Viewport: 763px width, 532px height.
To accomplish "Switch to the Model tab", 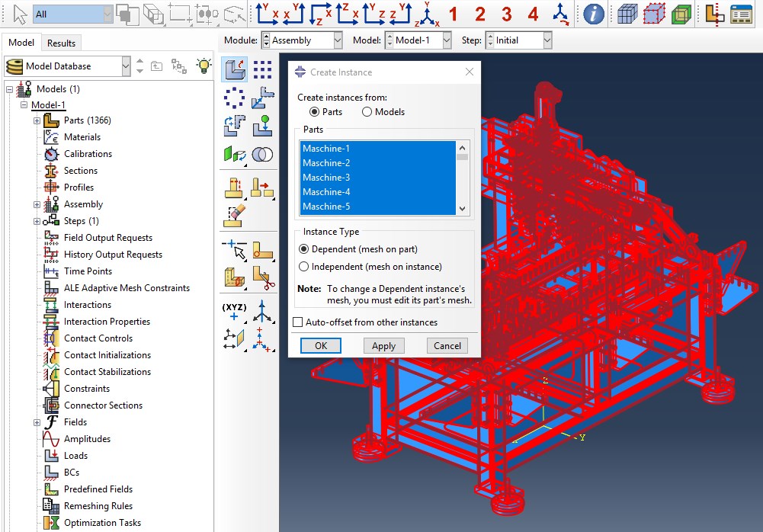I will pyautogui.click(x=21, y=43).
